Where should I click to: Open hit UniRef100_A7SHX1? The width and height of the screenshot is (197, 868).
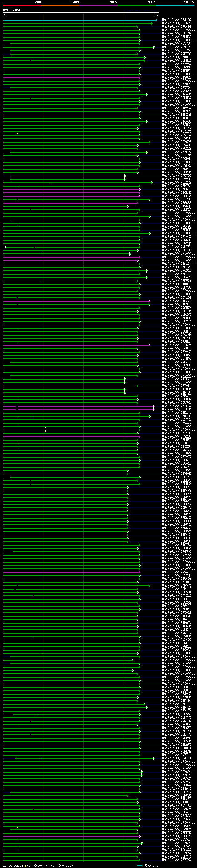click(177, 125)
